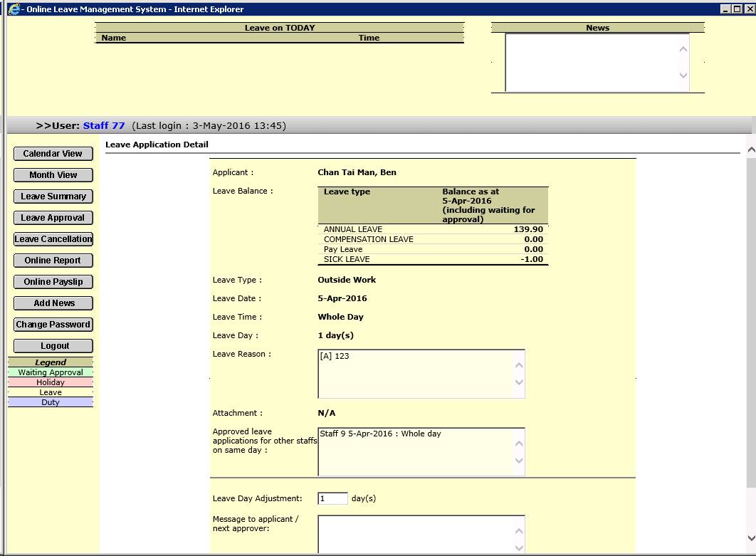This screenshot has height=556, width=756.
Task: Click the Leave legend entry
Action: click(51, 392)
